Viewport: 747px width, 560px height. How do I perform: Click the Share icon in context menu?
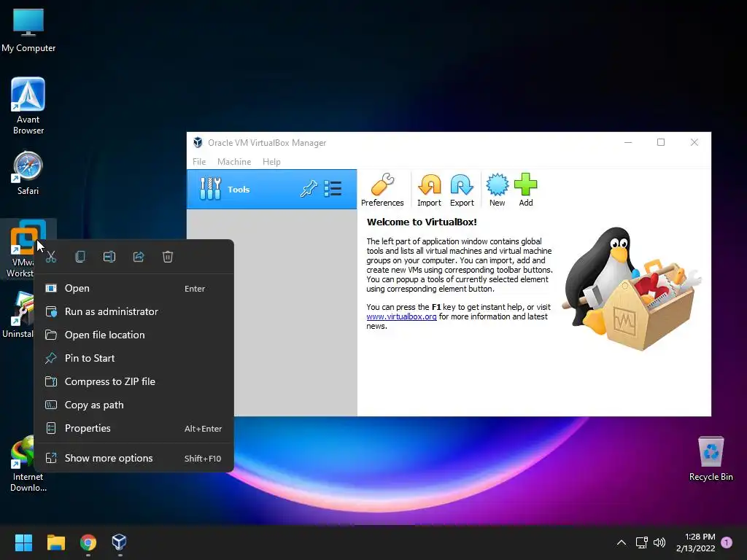[x=139, y=257]
